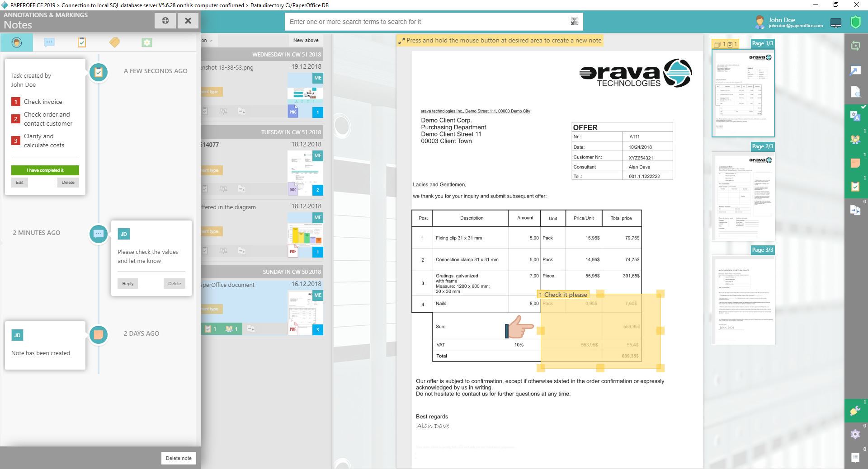Open the users group icon in right sidebar
Image resolution: width=868 pixels, height=469 pixels.
[x=855, y=140]
